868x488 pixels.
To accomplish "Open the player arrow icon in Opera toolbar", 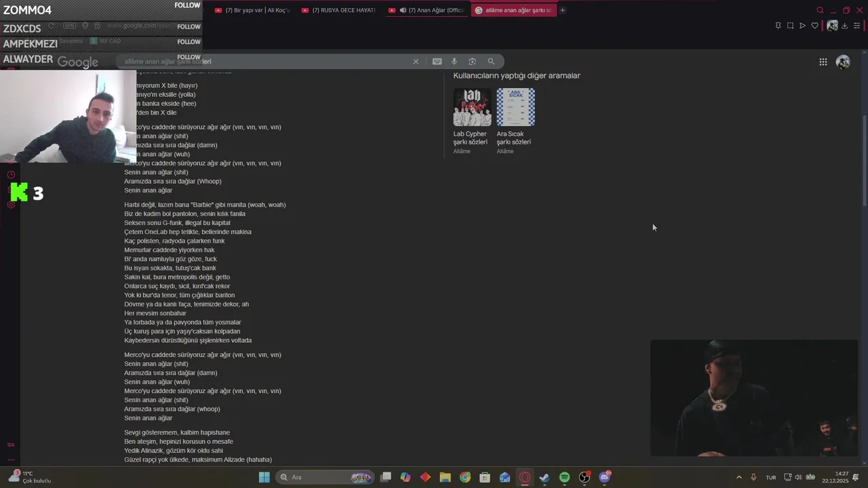I will [x=802, y=26].
